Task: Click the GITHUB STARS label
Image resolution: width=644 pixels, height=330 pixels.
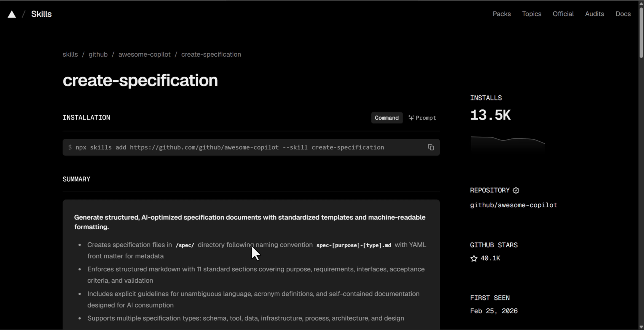Action: tap(494, 245)
